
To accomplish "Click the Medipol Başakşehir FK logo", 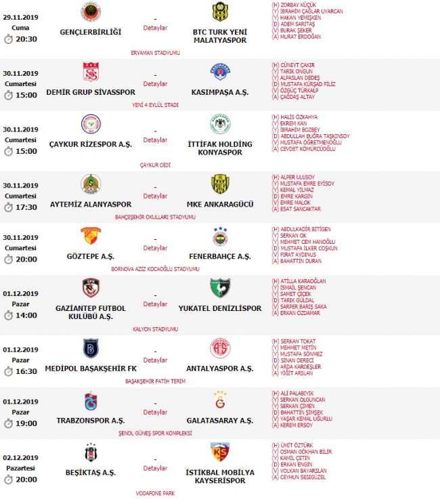I will tap(90, 348).
